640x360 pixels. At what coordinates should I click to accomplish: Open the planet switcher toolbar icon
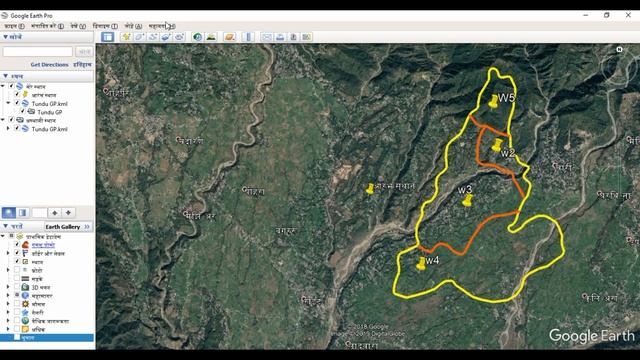point(230,37)
